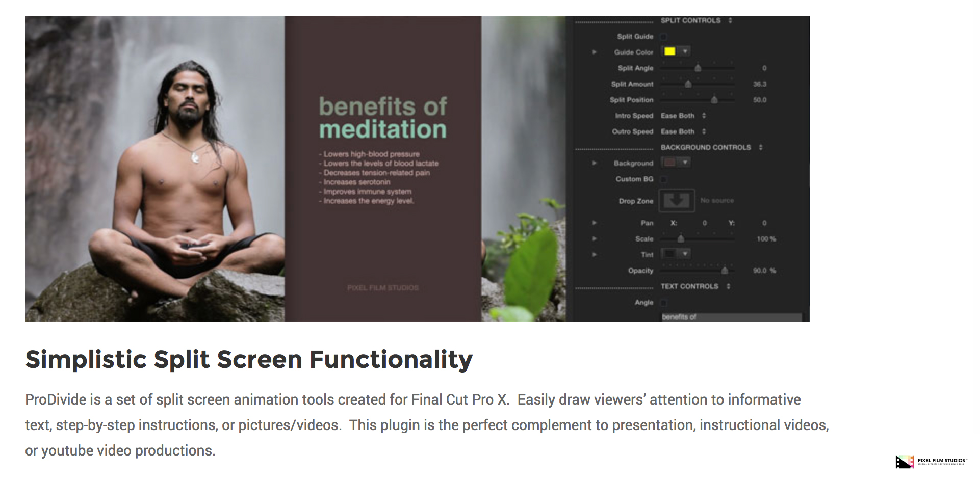Screen dimensions: 980x482
Task: Toggle the Angle checkbox in Text Controls
Action: pos(663,303)
